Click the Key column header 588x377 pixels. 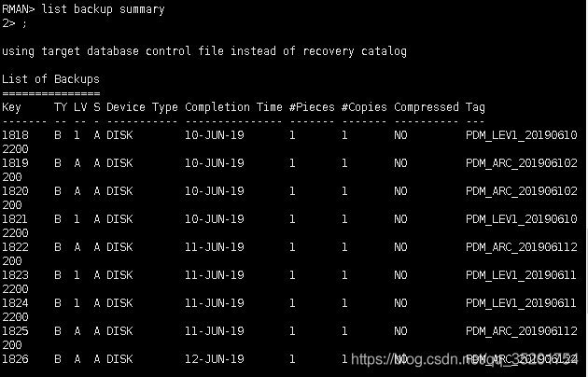coord(12,107)
